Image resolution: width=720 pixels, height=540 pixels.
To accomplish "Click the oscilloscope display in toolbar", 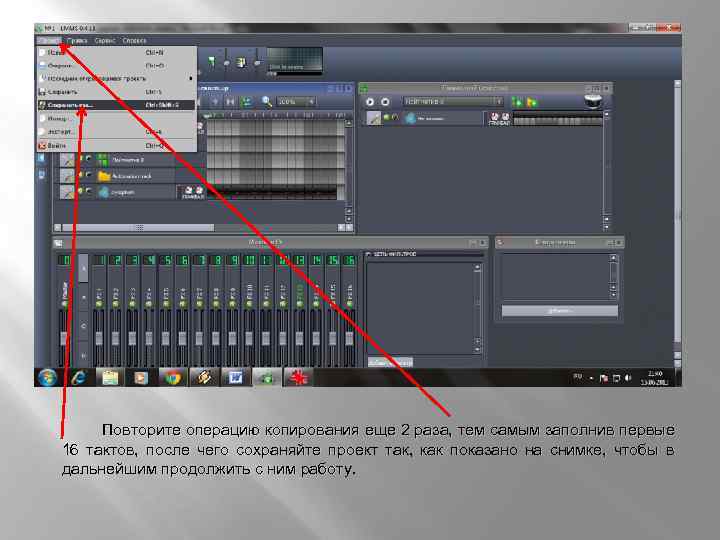I will 294,61.
